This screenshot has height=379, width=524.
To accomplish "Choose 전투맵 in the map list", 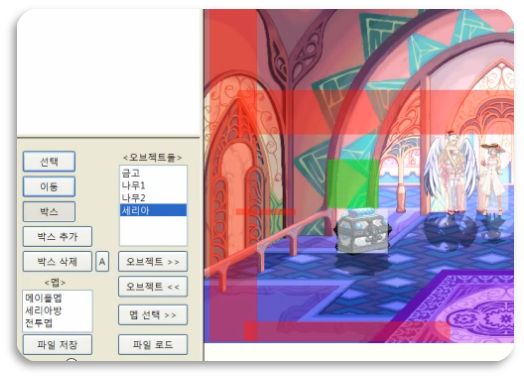I will tap(57, 323).
